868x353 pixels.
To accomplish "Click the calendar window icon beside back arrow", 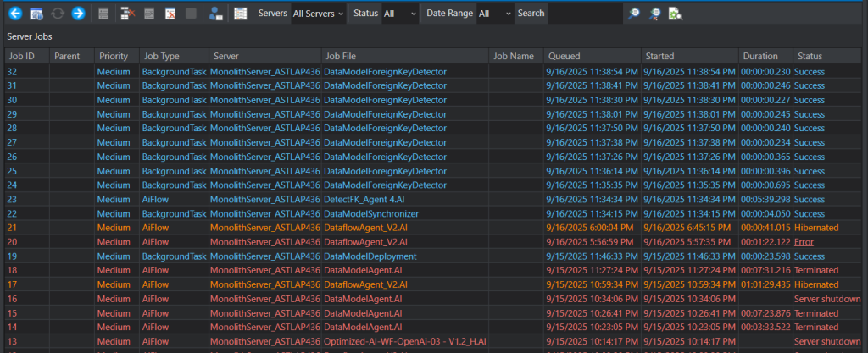I will [x=36, y=14].
